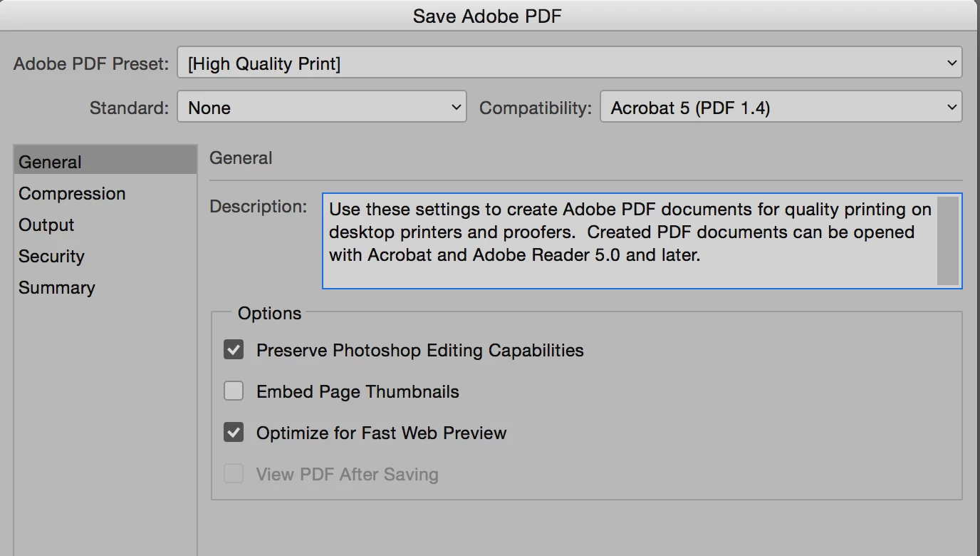Image resolution: width=980 pixels, height=556 pixels.
Task: Disable Optimize for Fast Web Preview
Action: coord(234,433)
